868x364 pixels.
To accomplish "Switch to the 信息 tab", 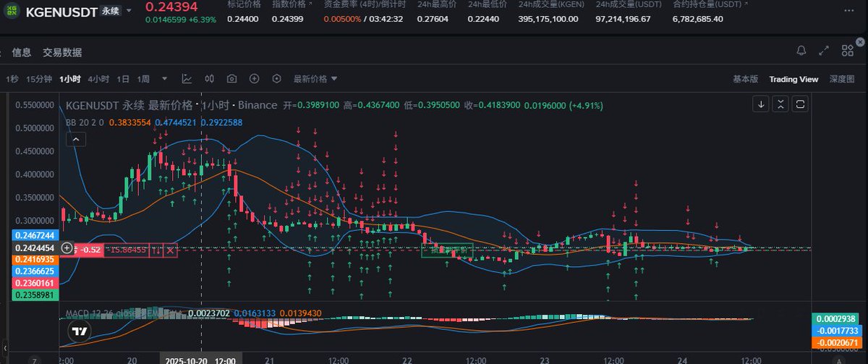I will (22, 52).
